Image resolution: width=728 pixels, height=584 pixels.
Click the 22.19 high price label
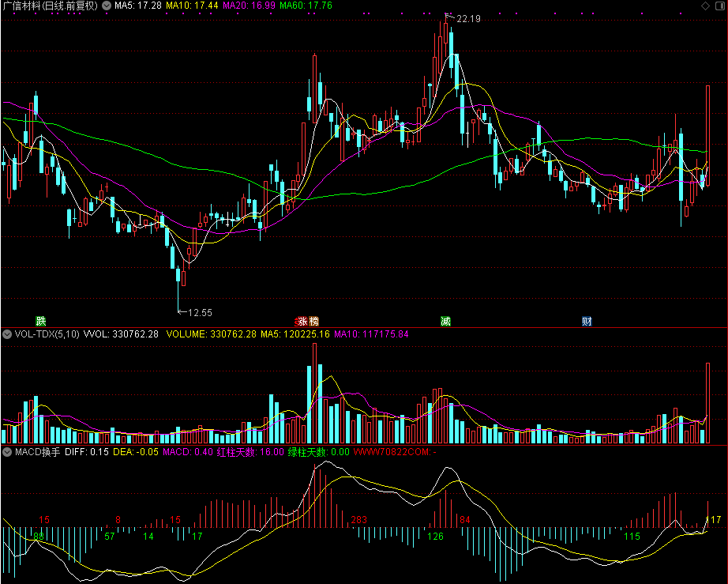pos(468,19)
